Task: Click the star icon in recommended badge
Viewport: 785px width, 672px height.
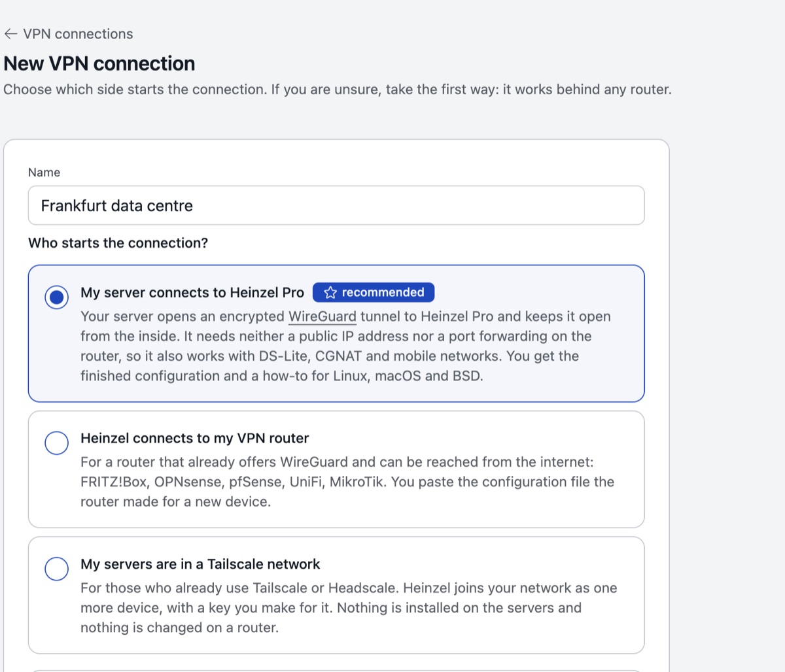Action: 330,292
